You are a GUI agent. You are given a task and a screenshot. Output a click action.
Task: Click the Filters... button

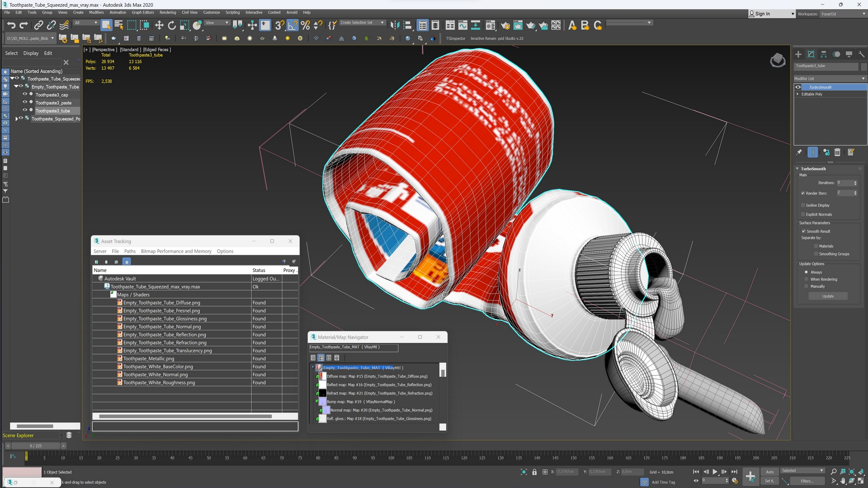[807, 481]
